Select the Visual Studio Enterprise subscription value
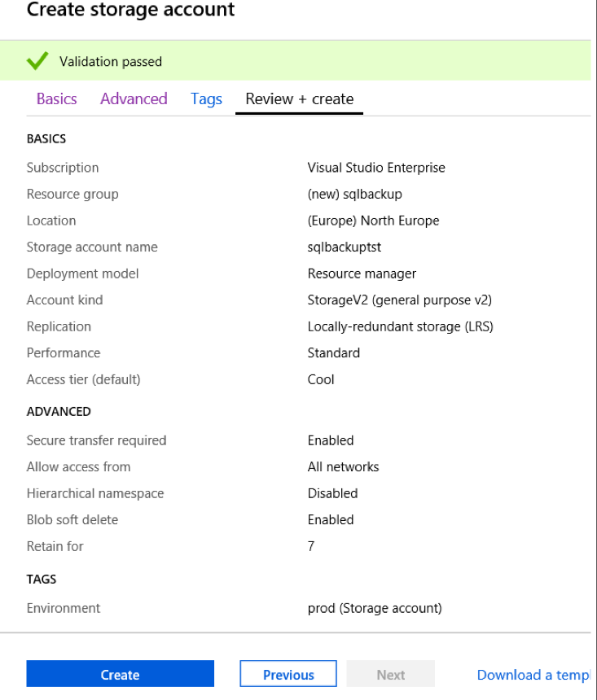Screen dimensions: 597x700 click(x=376, y=168)
